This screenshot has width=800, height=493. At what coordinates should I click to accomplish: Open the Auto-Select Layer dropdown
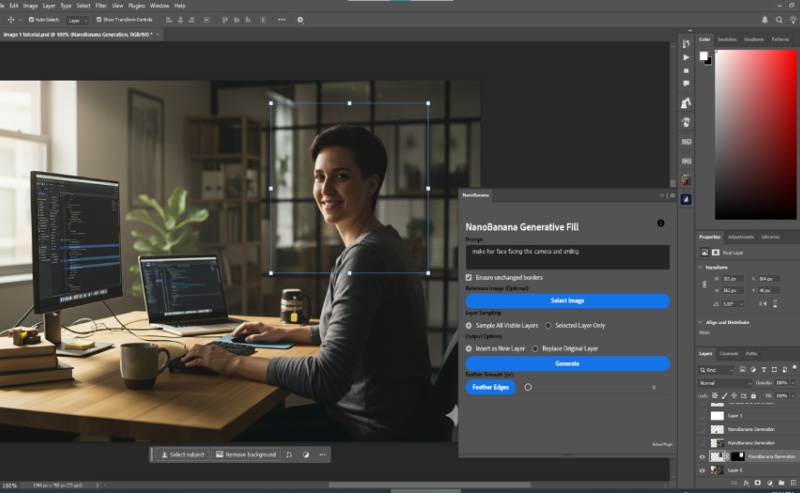pos(79,19)
